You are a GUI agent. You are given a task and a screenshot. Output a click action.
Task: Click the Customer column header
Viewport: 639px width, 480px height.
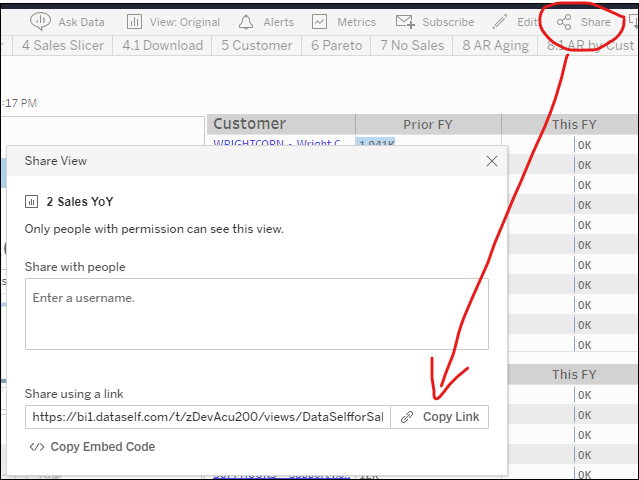[250, 124]
